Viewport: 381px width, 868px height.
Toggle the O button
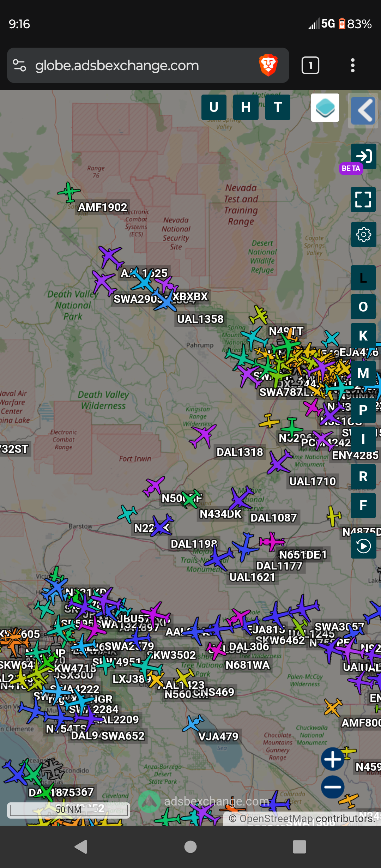363,307
